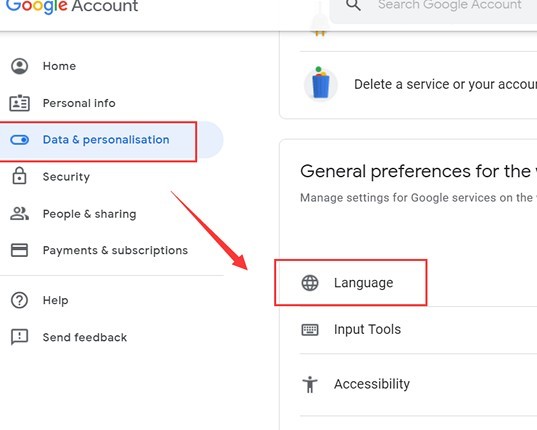Click the blue trash bin icon
537x430 pixels.
[321, 84]
